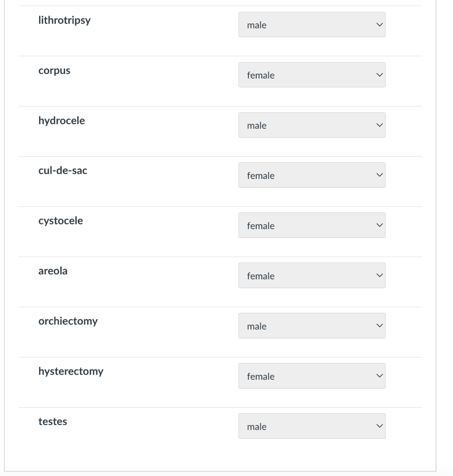Change the cystocele dropdown selection

(312, 225)
